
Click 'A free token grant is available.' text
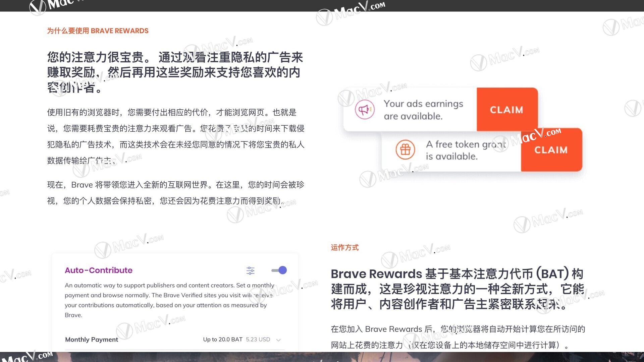(466, 150)
